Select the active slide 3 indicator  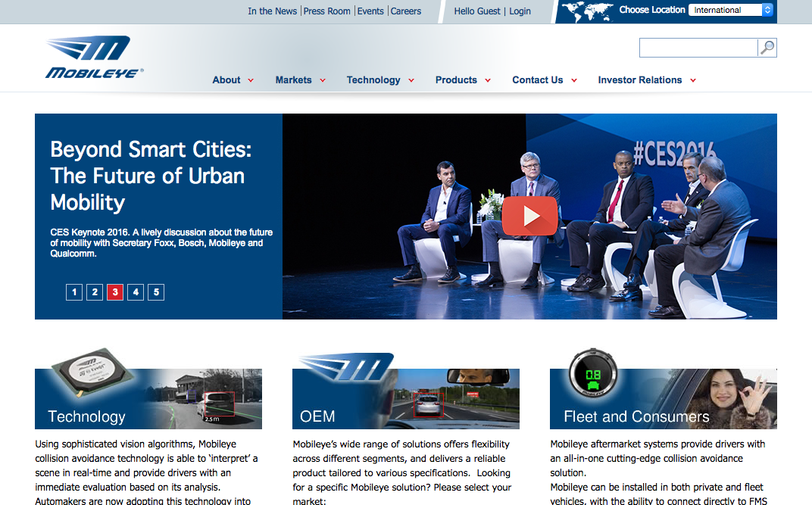[x=115, y=292]
